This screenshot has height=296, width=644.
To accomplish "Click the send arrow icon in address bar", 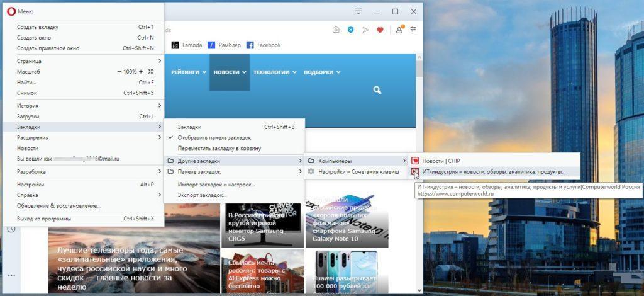I will pos(365,30).
